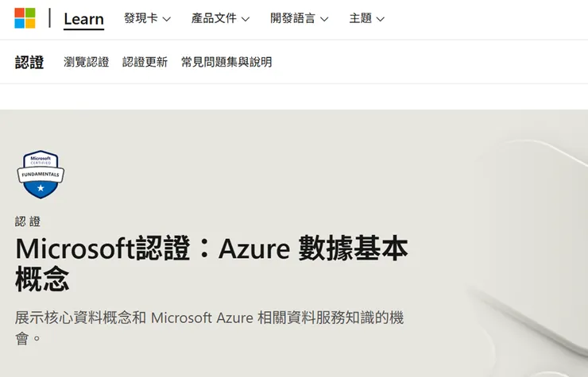
Task: Expand the chevron beside 產品文件
Action: (x=246, y=19)
